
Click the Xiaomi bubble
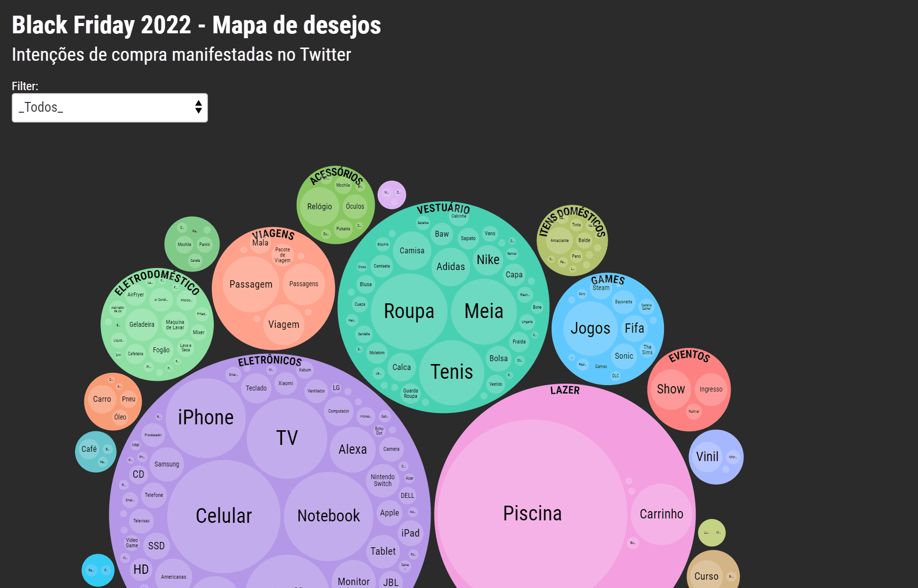pyautogui.click(x=286, y=384)
